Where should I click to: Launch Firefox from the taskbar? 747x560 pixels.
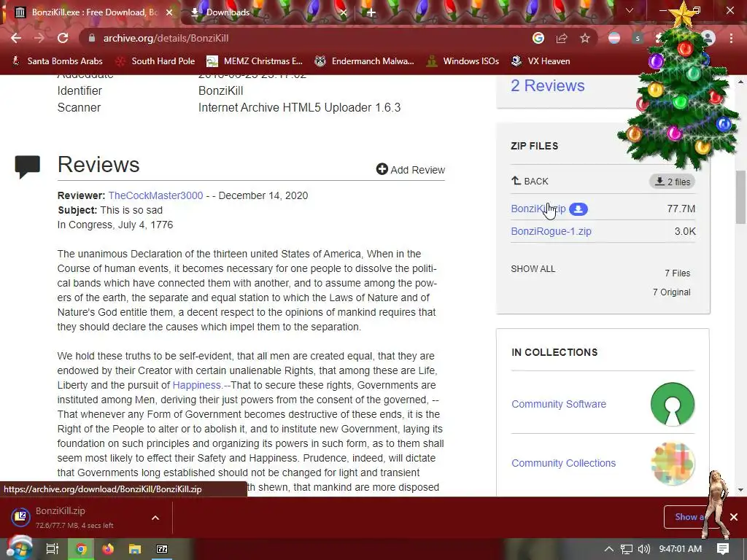pos(108,549)
